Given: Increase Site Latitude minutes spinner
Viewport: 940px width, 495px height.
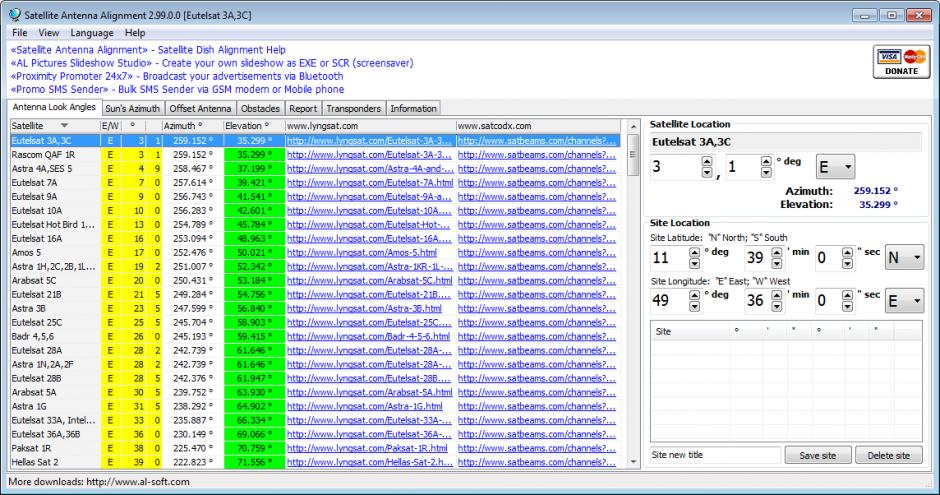Looking at the screenshot, I should 776,252.
